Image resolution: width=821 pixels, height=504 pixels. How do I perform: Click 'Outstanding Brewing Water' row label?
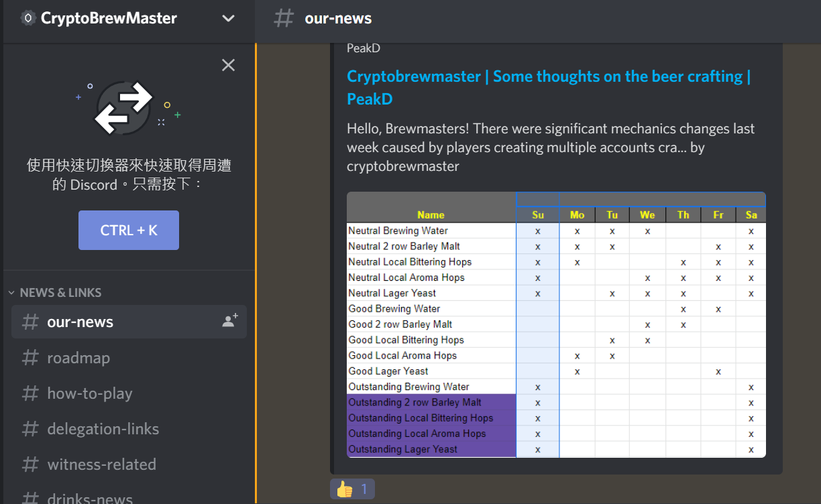[x=408, y=387]
